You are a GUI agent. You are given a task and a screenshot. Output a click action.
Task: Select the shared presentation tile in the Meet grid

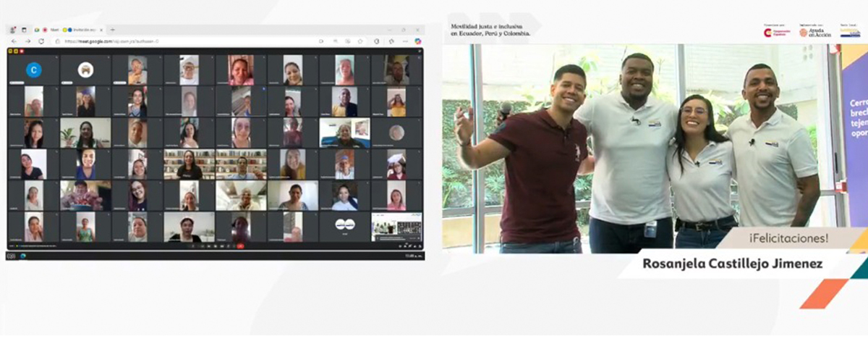click(x=396, y=227)
